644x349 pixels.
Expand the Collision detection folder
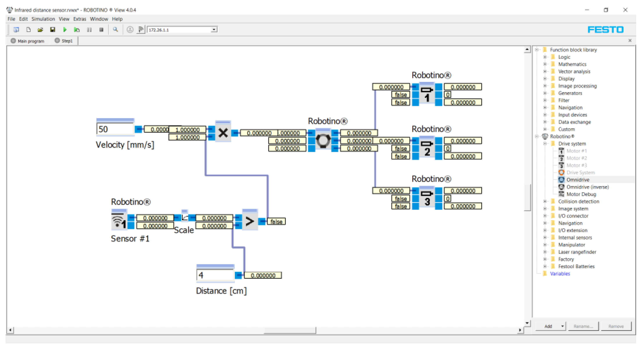click(x=545, y=202)
